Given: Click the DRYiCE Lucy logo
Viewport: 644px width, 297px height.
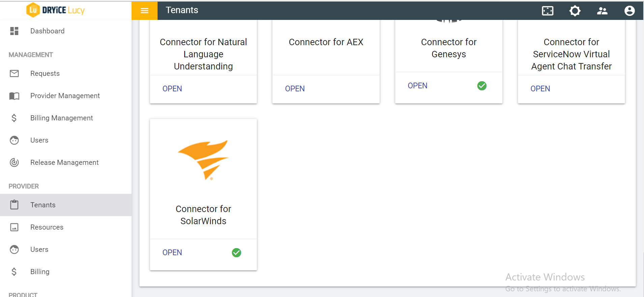Looking at the screenshot, I should point(56,10).
